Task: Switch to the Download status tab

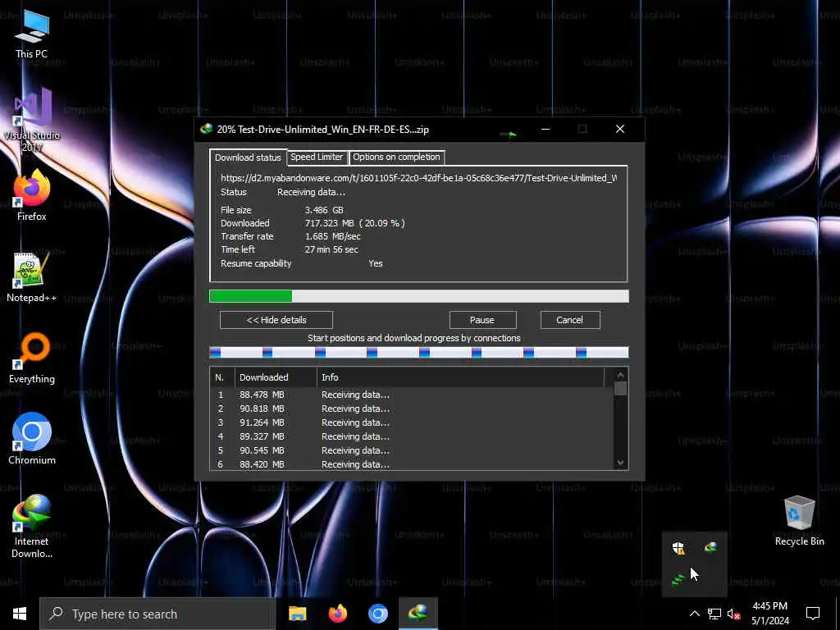Action: pos(248,157)
